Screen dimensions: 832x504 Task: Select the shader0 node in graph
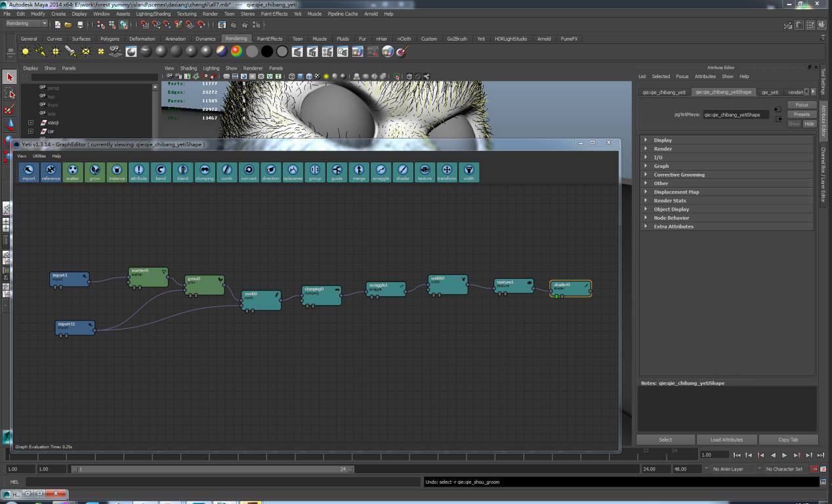570,289
